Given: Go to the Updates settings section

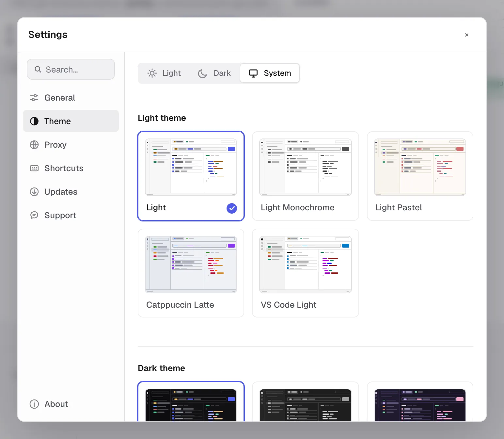Looking at the screenshot, I should [x=71, y=192].
